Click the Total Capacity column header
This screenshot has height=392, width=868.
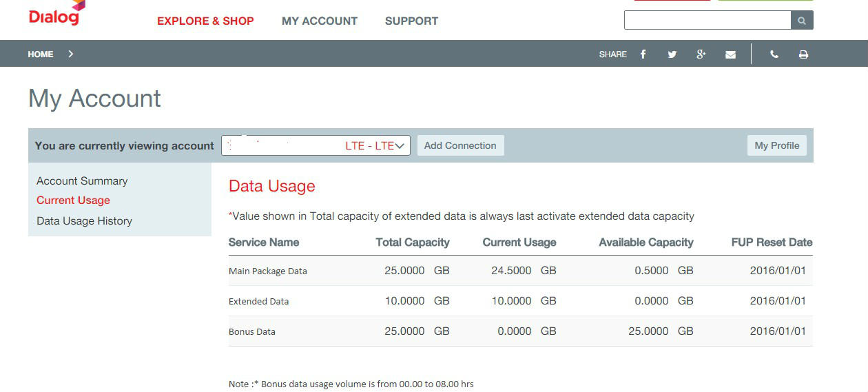pyautogui.click(x=413, y=243)
